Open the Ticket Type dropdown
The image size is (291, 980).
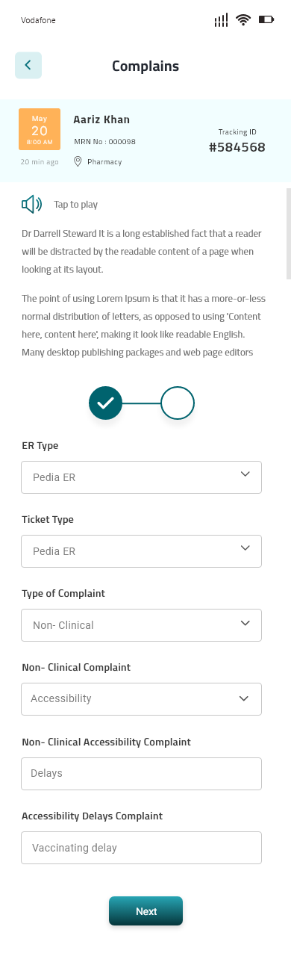click(142, 551)
